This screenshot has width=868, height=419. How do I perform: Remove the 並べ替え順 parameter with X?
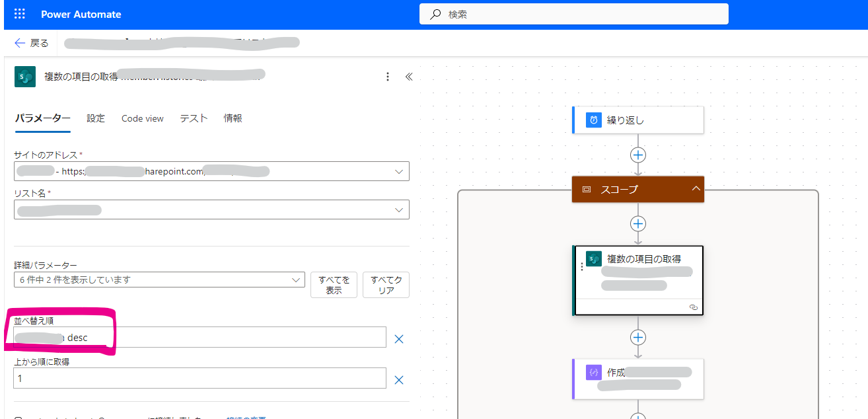[x=399, y=339]
